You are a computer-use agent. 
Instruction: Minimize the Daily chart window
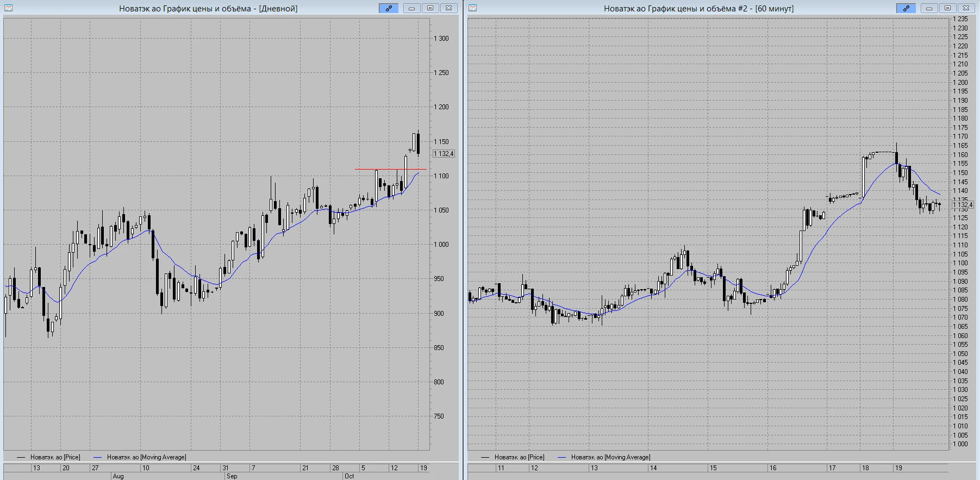pyautogui.click(x=412, y=8)
